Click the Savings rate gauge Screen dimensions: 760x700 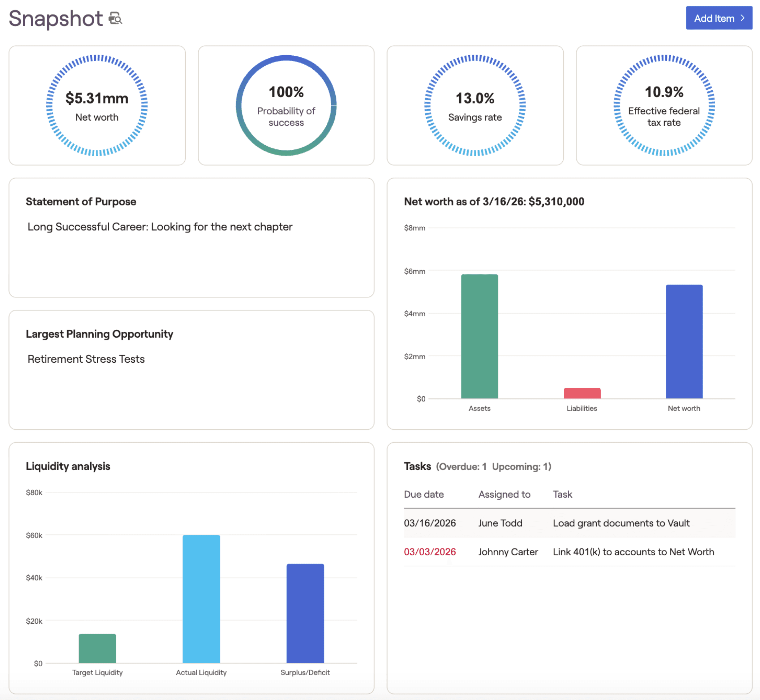pos(475,106)
